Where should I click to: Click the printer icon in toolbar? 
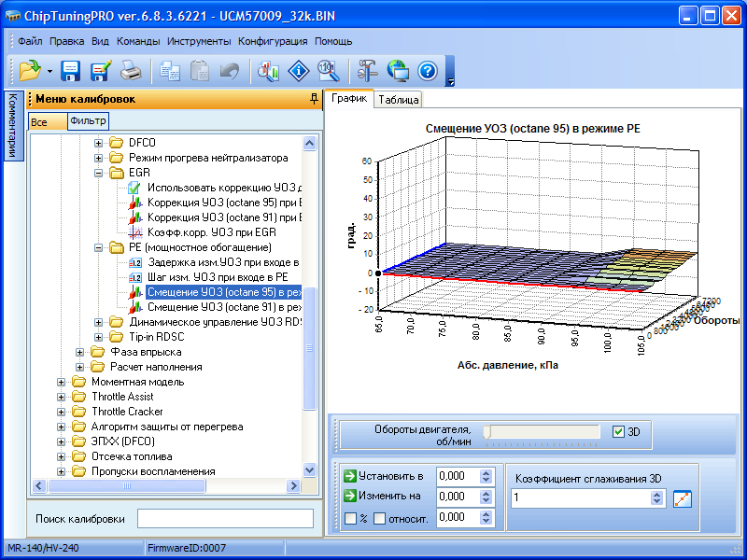click(x=131, y=70)
